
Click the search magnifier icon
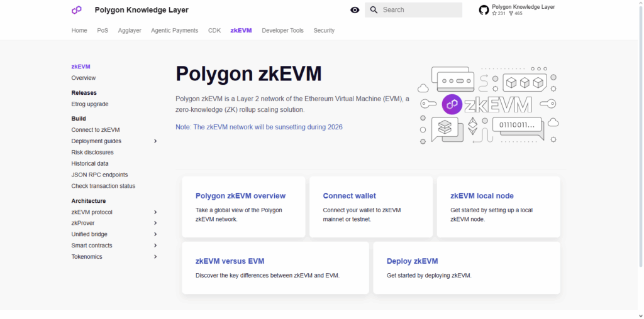374,10
